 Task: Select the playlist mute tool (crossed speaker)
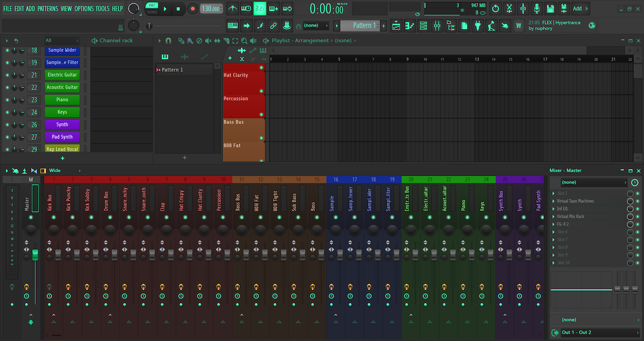(208, 41)
